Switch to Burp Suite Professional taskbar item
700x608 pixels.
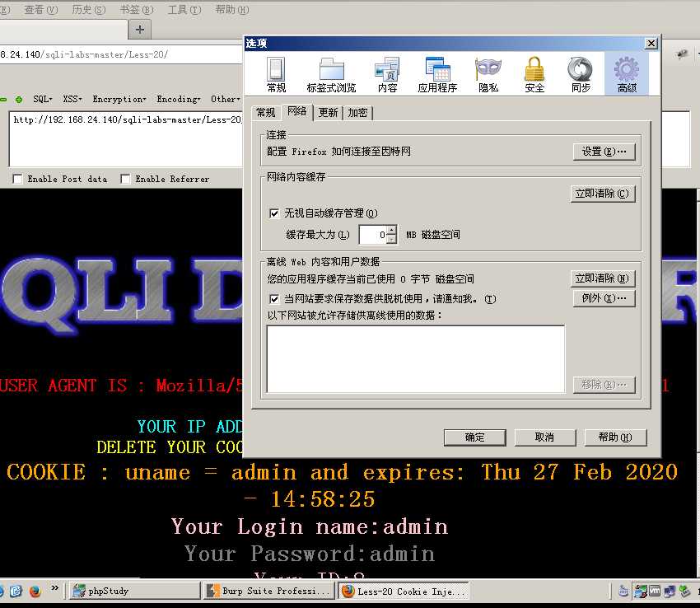click(x=269, y=591)
